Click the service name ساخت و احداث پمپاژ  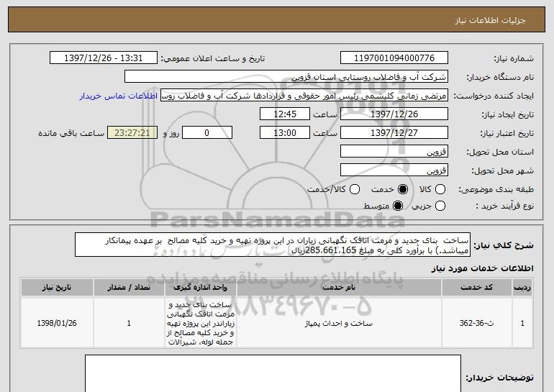(339, 324)
